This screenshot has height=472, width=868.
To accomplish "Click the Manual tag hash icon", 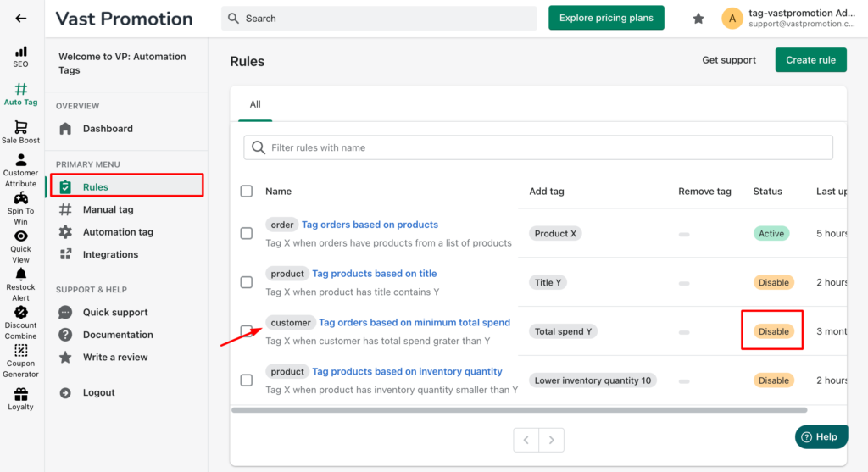I will click(65, 209).
